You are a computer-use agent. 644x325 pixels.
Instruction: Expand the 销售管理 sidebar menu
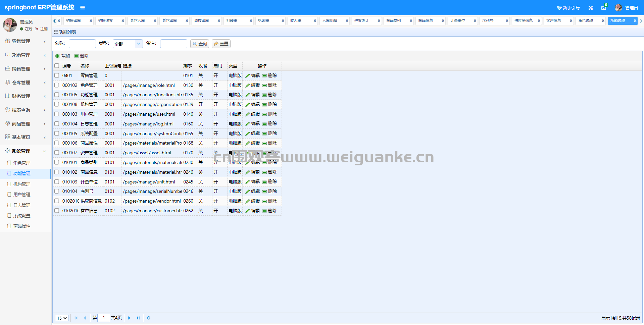pyautogui.click(x=26, y=69)
